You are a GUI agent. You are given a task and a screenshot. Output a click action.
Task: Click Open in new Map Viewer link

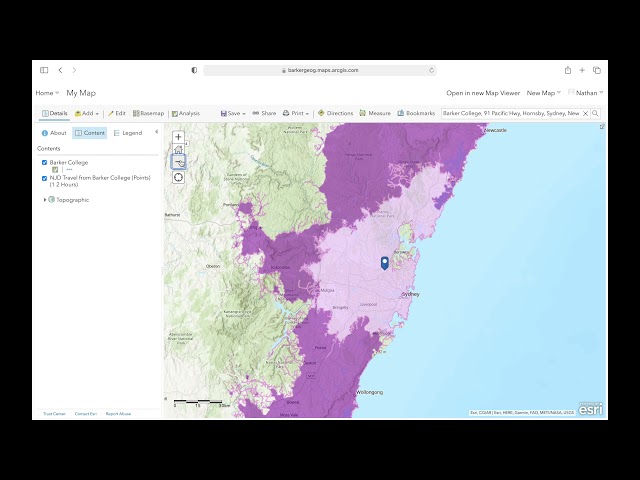click(483, 93)
